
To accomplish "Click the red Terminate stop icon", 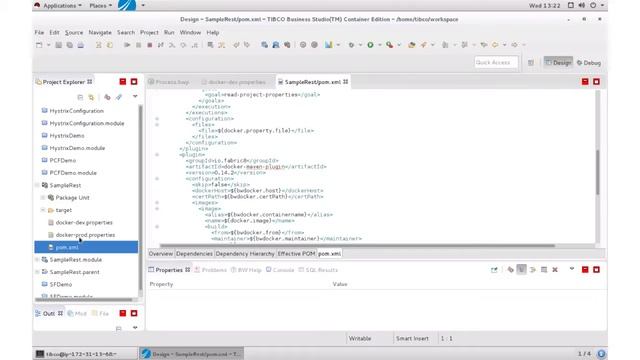I will (150, 45).
